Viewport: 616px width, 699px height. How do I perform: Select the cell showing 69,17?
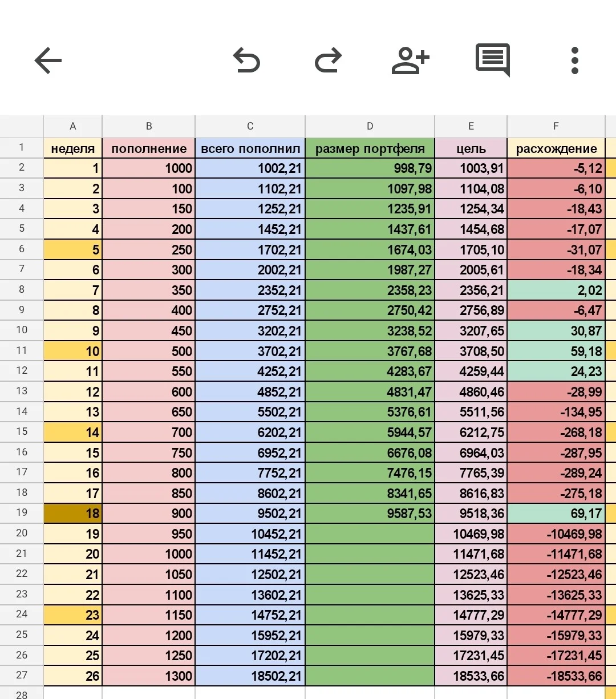pos(556,513)
